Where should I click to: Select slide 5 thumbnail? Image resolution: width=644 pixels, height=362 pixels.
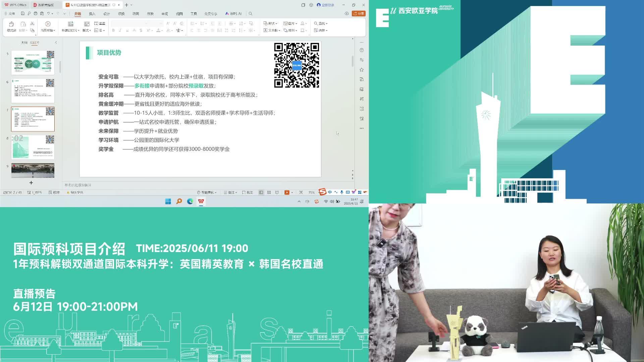tap(33, 63)
